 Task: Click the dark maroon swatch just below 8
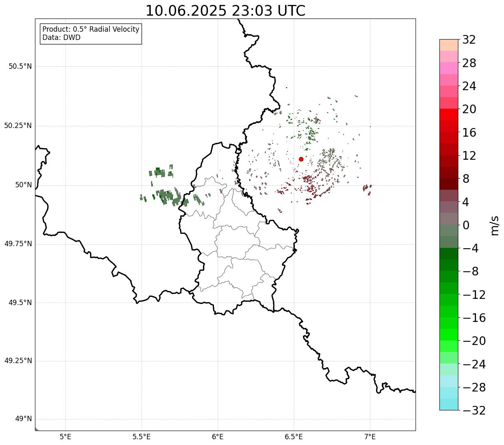coord(448,184)
